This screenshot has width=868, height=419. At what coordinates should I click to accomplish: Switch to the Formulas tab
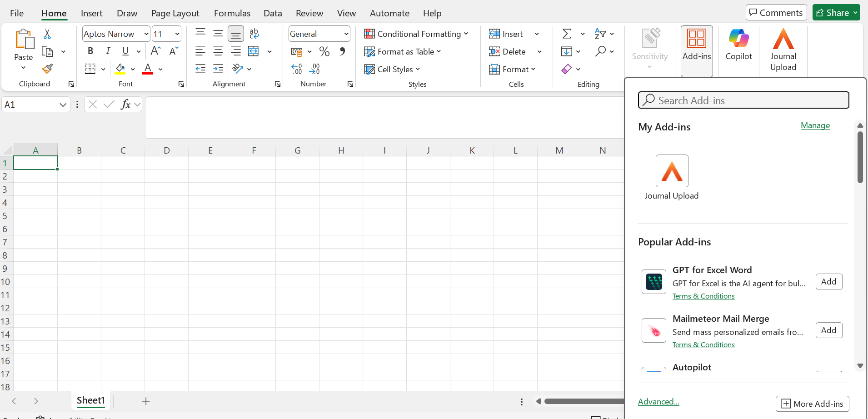click(232, 13)
